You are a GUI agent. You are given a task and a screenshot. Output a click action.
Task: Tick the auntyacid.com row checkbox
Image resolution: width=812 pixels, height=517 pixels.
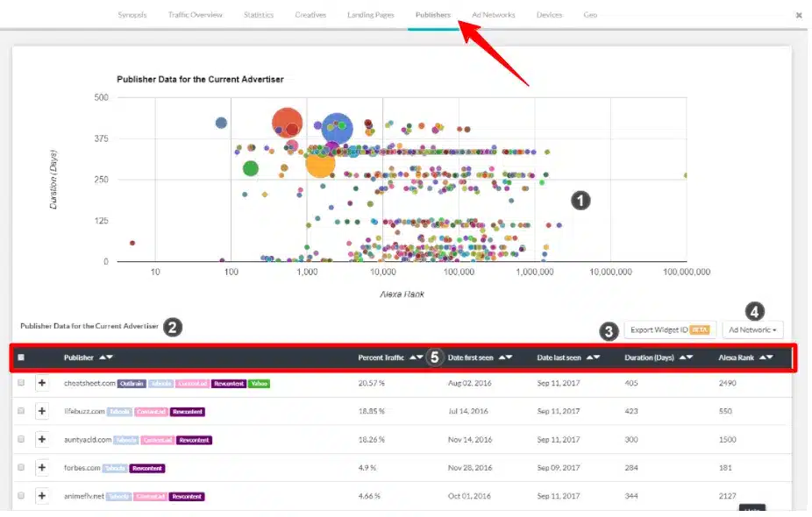point(21,439)
